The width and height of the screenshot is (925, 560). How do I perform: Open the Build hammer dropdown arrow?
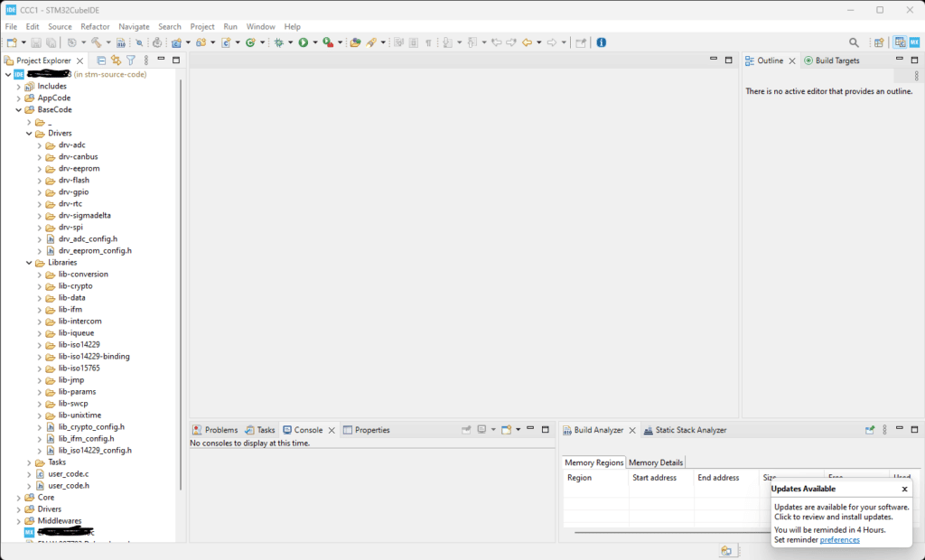[x=108, y=42]
